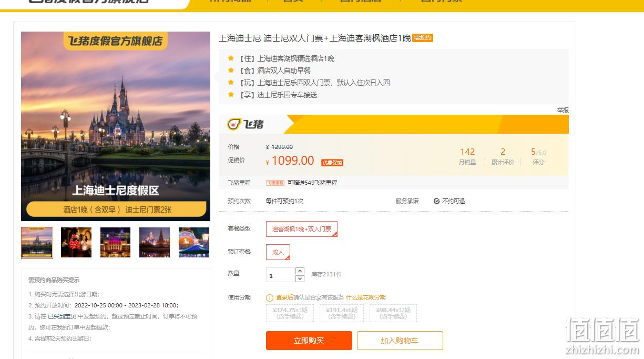The height and width of the screenshot is (359, 644).
Task: Click the product title 上海迪士尼 迪士尼双人门票
Action: coord(315,38)
